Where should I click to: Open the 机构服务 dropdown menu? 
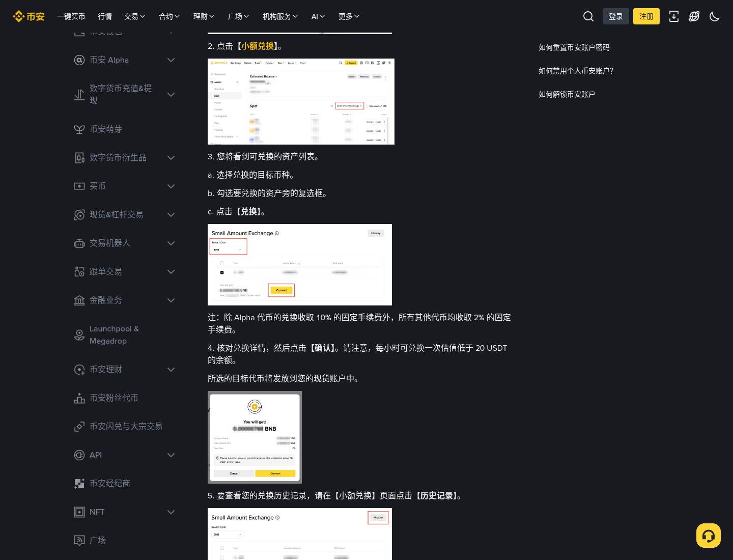tap(280, 16)
